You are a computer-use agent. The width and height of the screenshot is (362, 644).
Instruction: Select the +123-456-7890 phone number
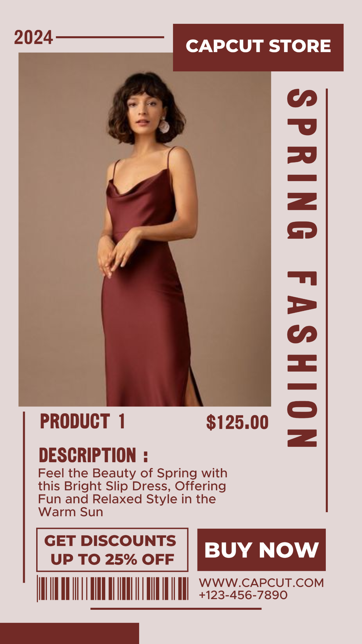pyautogui.click(x=243, y=595)
